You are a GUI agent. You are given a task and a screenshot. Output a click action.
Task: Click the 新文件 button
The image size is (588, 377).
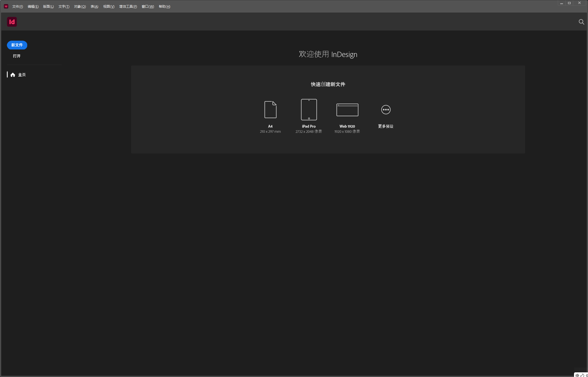click(17, 45)
